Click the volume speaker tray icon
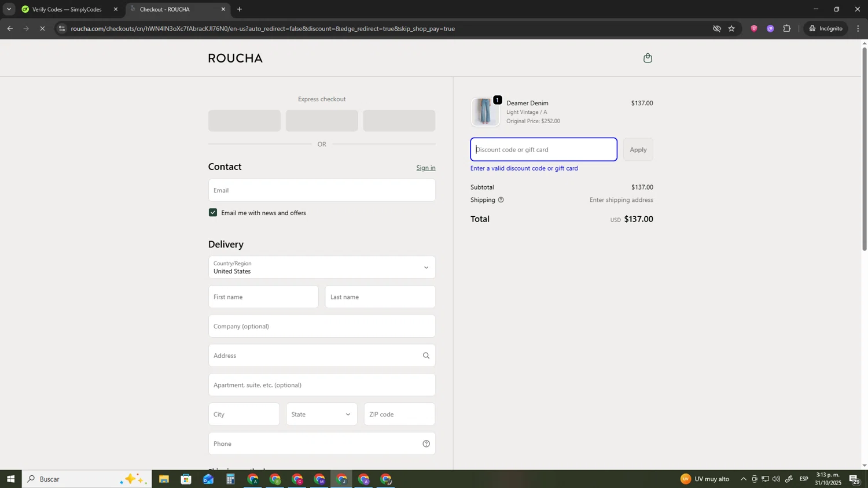The image size is (868, 488). pyautogui.click(x=776, y=479)
